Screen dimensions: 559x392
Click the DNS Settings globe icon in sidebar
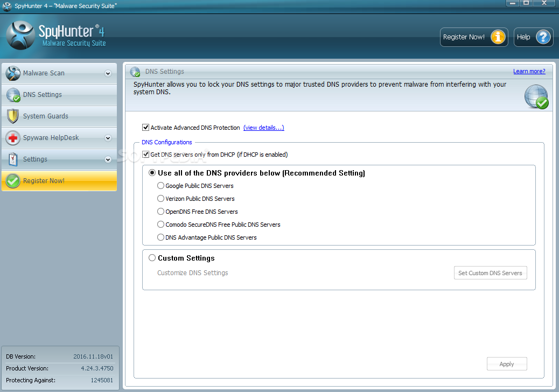click(13, 95)
